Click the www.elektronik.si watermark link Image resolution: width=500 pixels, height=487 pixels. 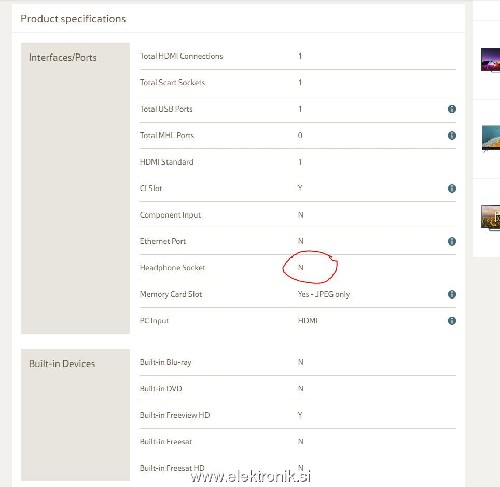pyautogui.click(x=251, y=477)
